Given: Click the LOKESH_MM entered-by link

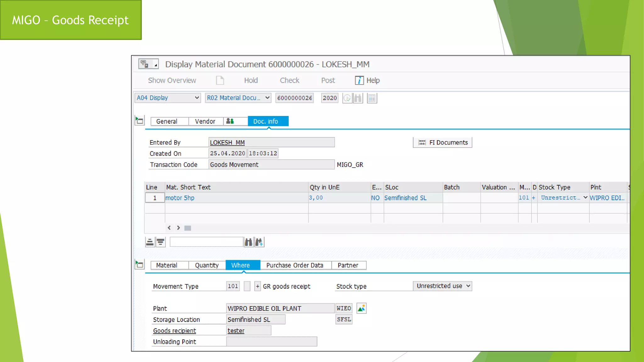Looking at the screenshot, I should [227, 143].
